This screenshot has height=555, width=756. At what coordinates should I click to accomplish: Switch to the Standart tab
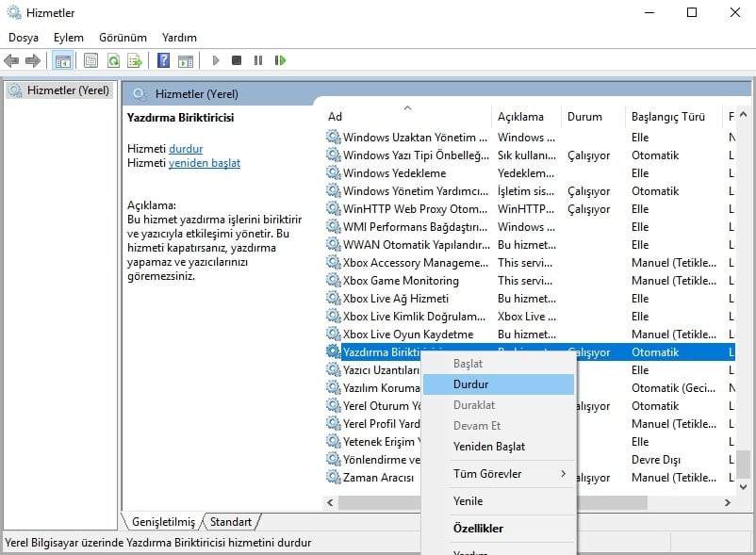click(x=231, y=522)
